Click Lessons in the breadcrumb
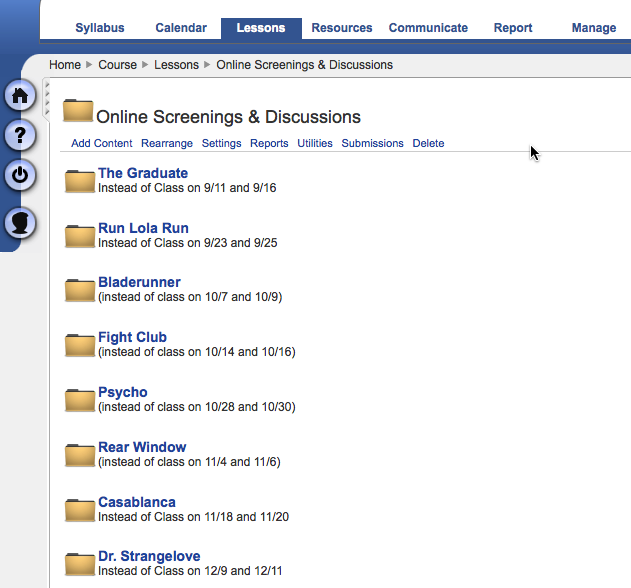 [176, 65]
